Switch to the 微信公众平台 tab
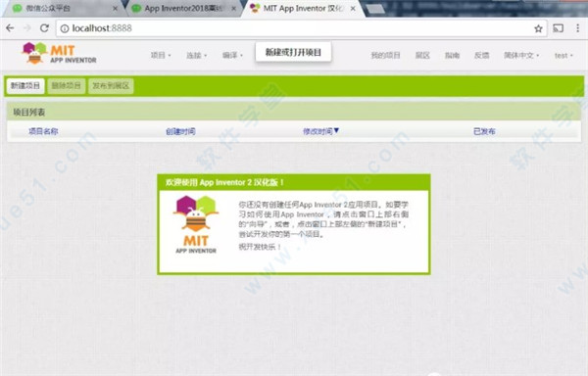The image size is (588, 376). pyautogui.click(x=64, y=8)
